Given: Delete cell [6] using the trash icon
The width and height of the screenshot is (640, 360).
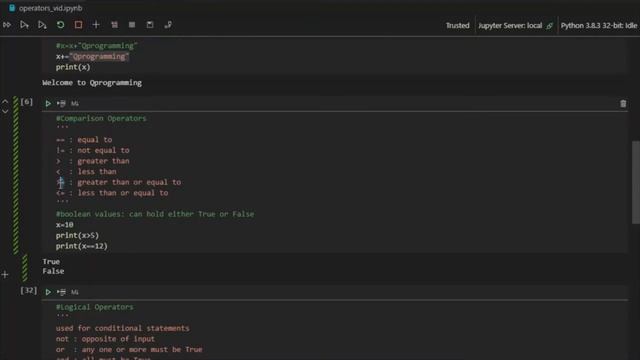Looking at the screenshot, I should 623,104.
